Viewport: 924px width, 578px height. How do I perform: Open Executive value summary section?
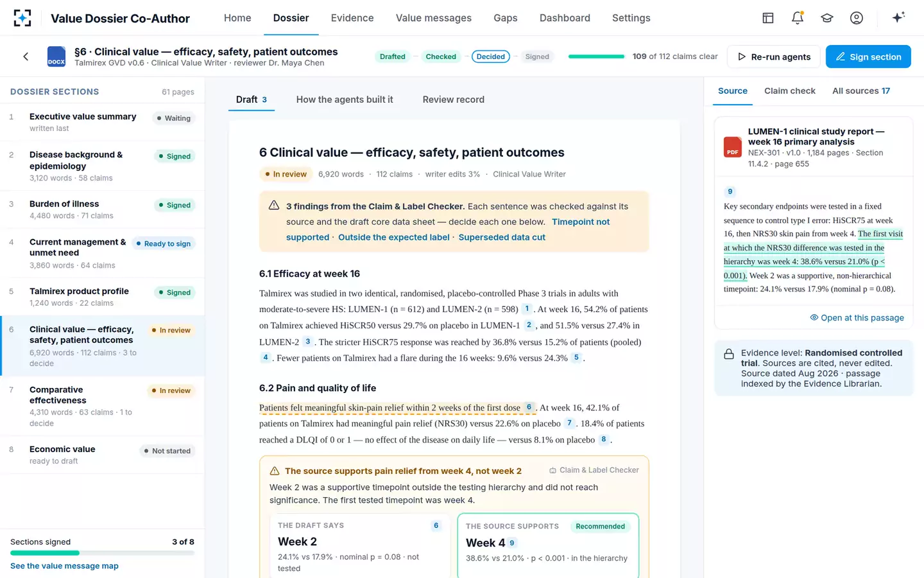(x=103, y=122)
